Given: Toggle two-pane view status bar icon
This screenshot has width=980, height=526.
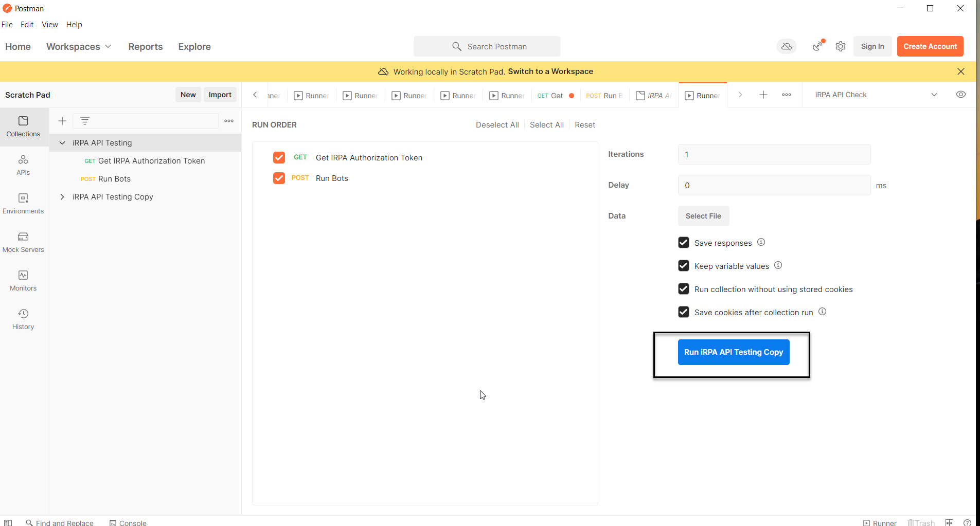Looking at the screenshot, I should point(950,522).
